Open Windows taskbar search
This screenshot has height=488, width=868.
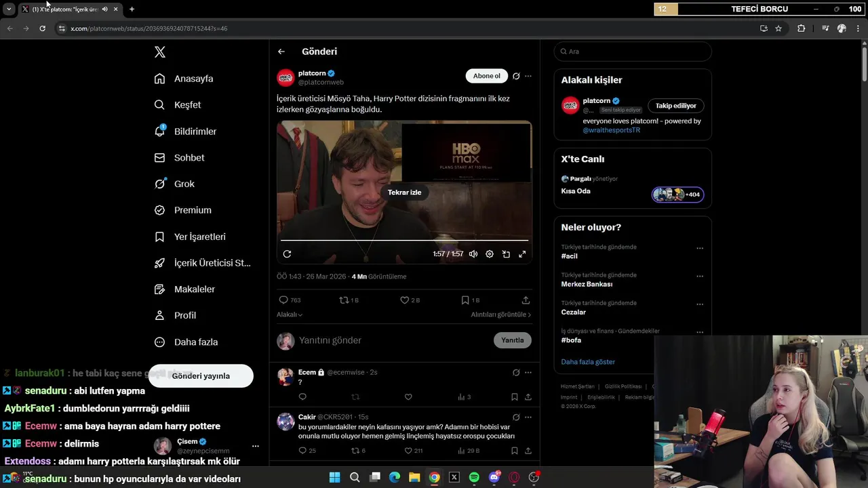point(355,478)
